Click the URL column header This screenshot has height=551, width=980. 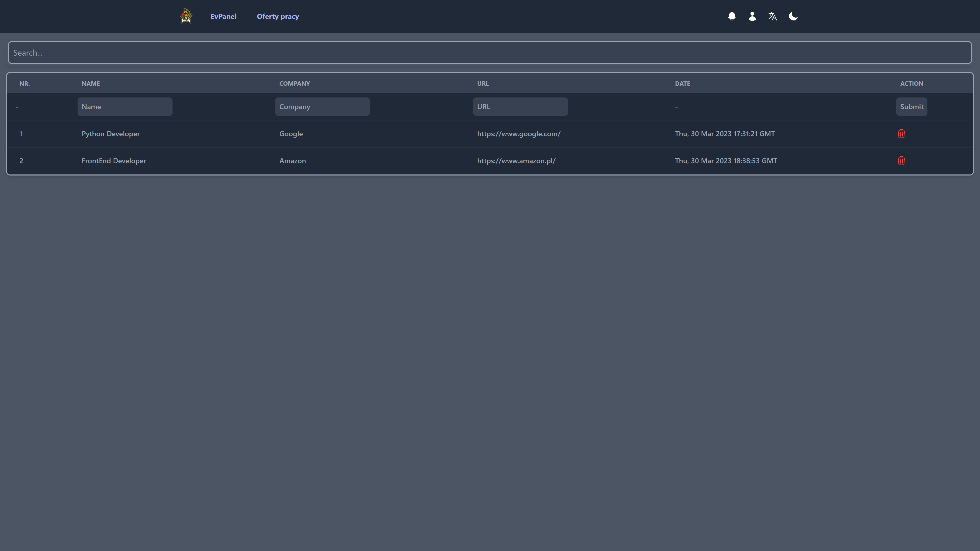483,84
